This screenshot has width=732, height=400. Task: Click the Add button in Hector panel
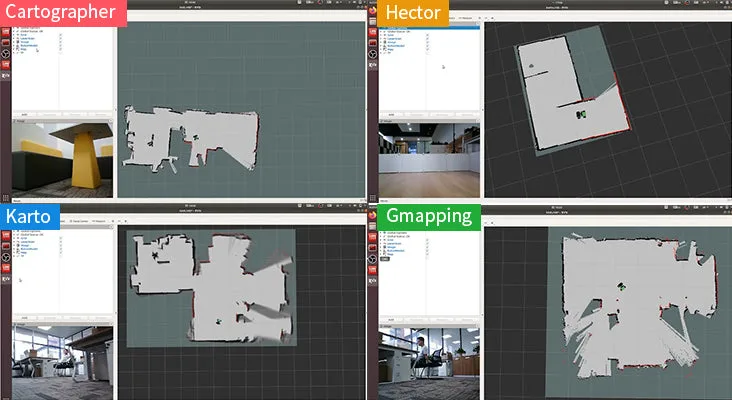pyautogui.click(x=392, y=115)
